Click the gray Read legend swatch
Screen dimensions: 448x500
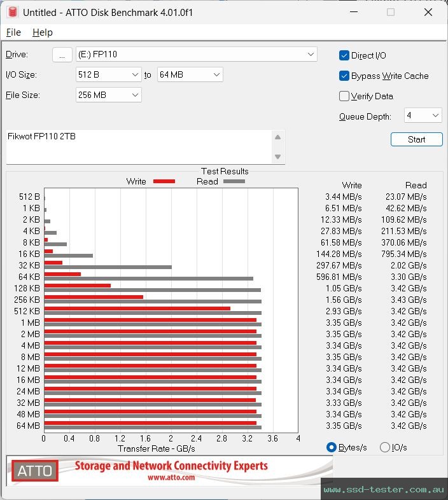coord(234,181)
